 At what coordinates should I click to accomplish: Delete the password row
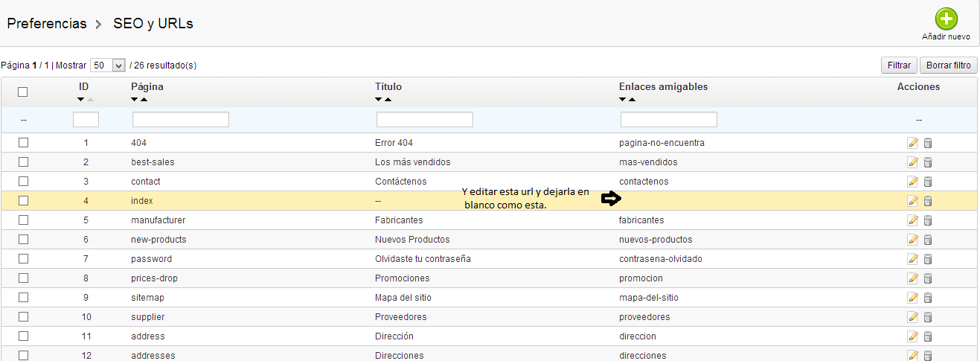[x=928, y=259]
